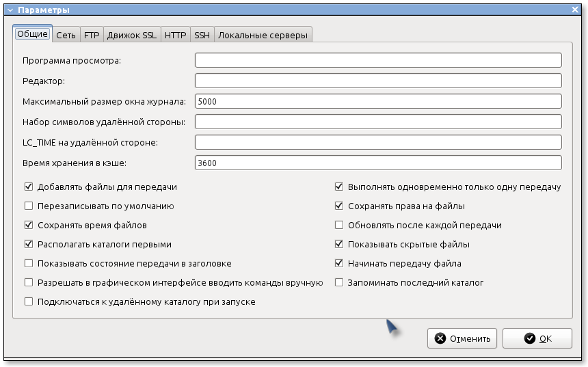The width and height of the screenshot is (588, 367).
Task: Toggle Сохранять права на файлы checkbox
Action: point(339,206)
